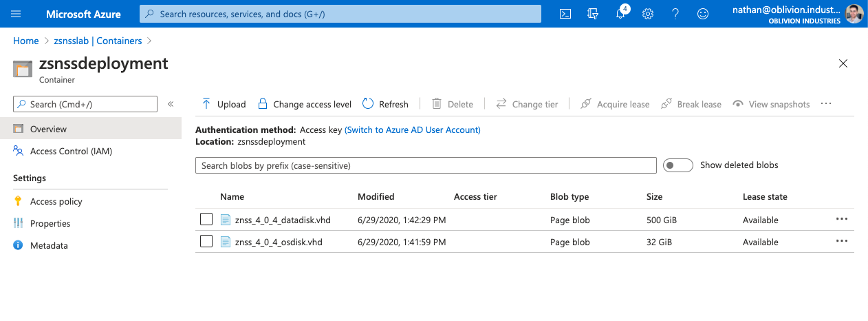Click the help question mark icon
This screenshot has width=868, height=321.
click(x=675, y=14)
